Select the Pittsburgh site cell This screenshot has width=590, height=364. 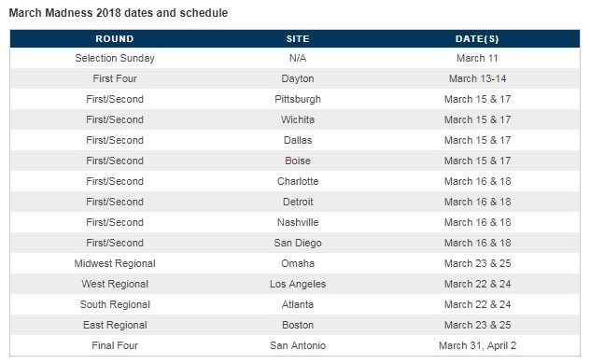pyautogui.click(x=298, y=99)
